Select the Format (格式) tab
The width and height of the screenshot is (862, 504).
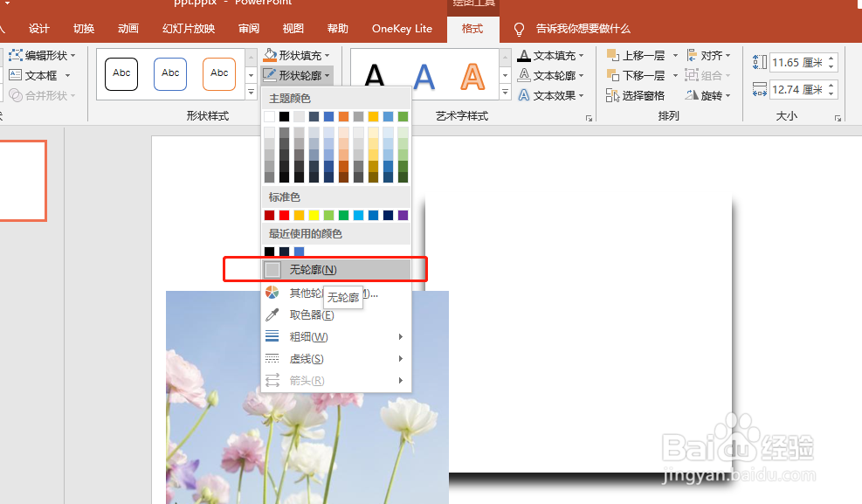tap(472, 29)
